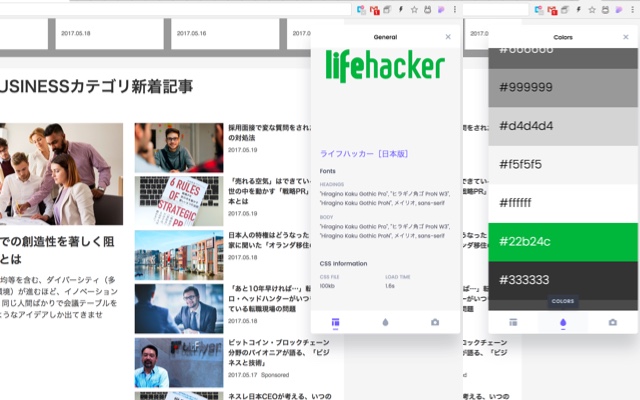Open the 「売れる空気」 戦略PR article headline
The height and width of the screenshot is (400, 640).
tap(269, 191)
